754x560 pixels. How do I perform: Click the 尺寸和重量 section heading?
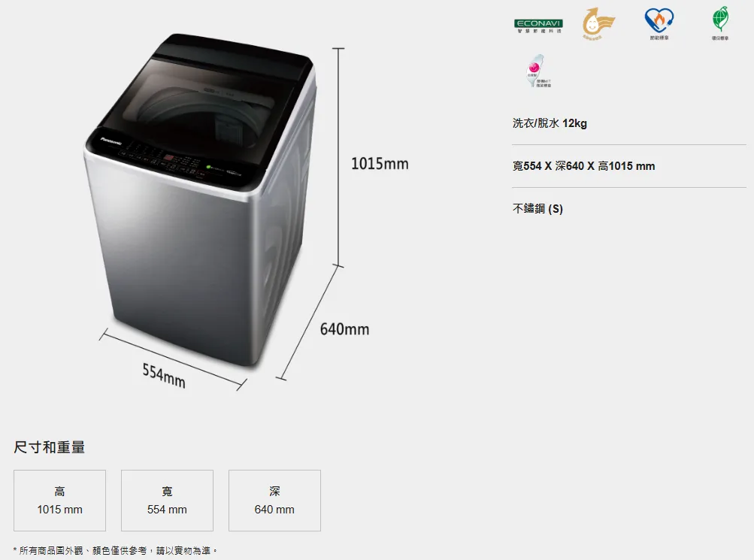click(x=50, y=447)
